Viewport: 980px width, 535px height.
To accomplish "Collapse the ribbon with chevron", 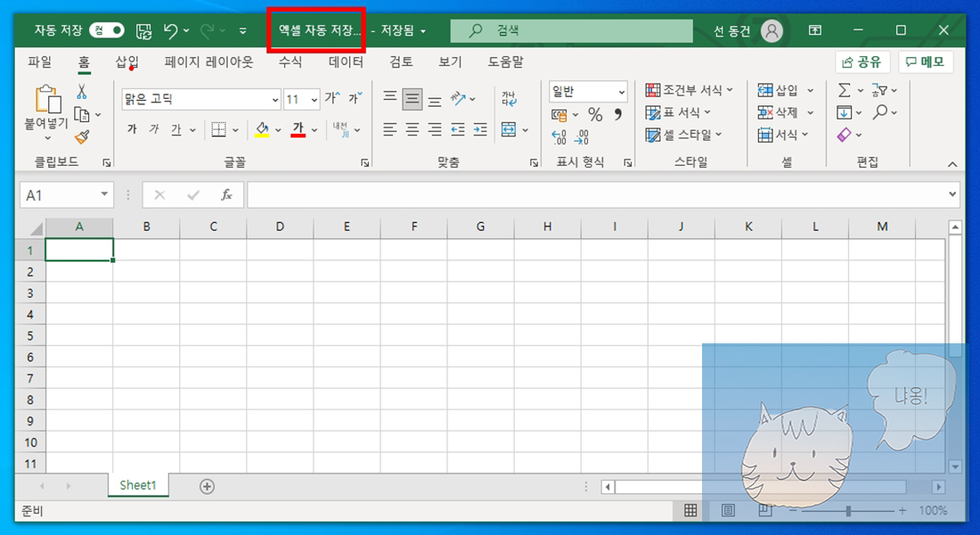I will 951,164.
